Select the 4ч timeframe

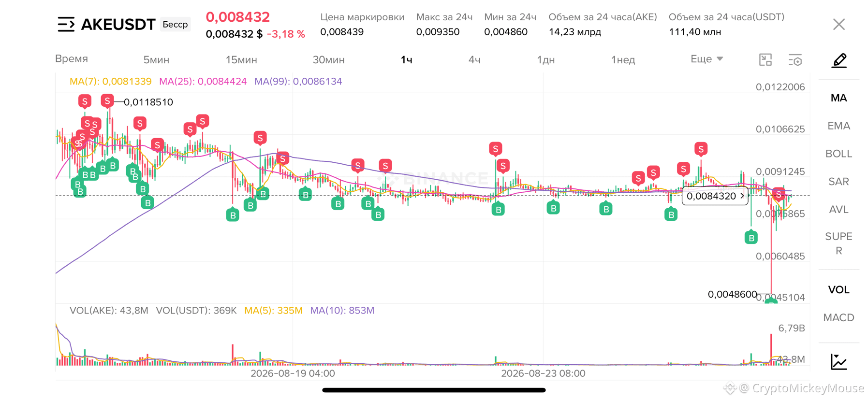(474, 60)
